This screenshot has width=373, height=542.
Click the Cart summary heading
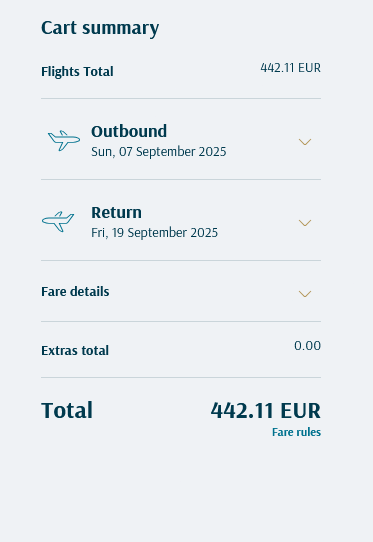pos(100,28)
